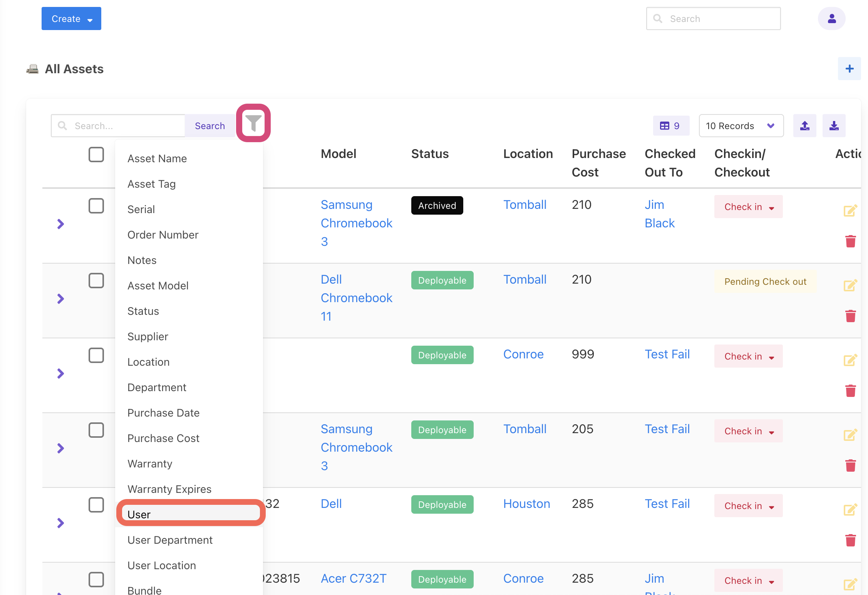Open the column selector showing 9
This screenshot has width=868, height=595.
click(x=670, y=126)
